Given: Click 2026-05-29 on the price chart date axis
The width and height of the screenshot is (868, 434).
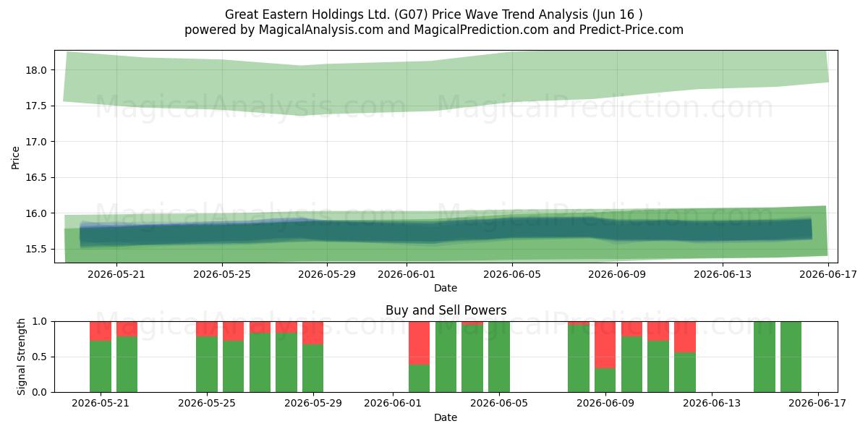Looking at the screenshot, I should click(327, 274).
